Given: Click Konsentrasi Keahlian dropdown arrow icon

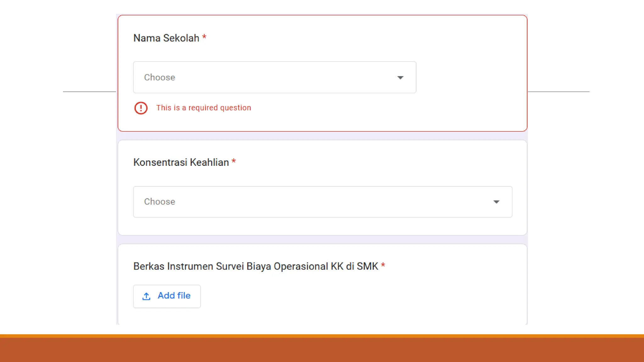Looking at the screenshot, I should point(496,202).
